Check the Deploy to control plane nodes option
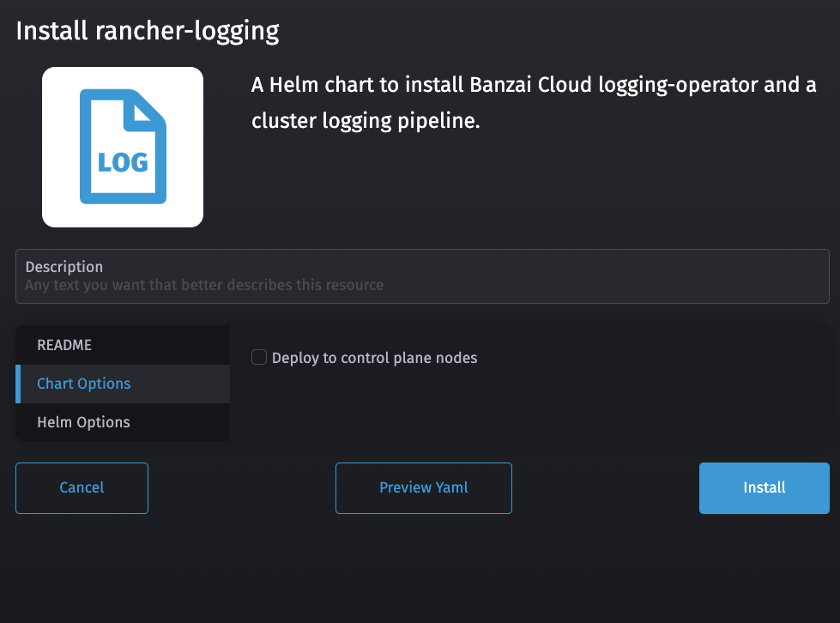Viewport: 840px width, 623px height. click(258, 357)
